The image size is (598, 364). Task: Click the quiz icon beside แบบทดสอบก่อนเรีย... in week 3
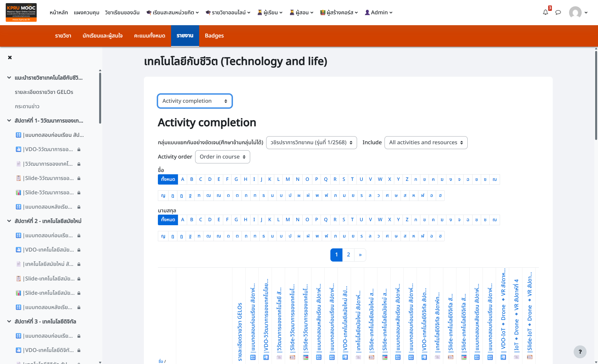click(18, 336)
